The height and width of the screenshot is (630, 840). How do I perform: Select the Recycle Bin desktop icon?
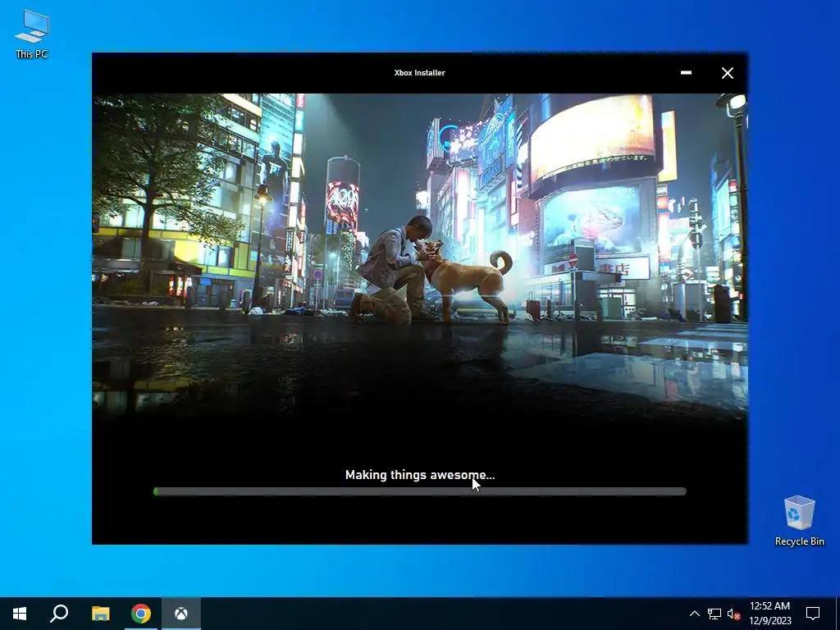(x=799, y=521)
